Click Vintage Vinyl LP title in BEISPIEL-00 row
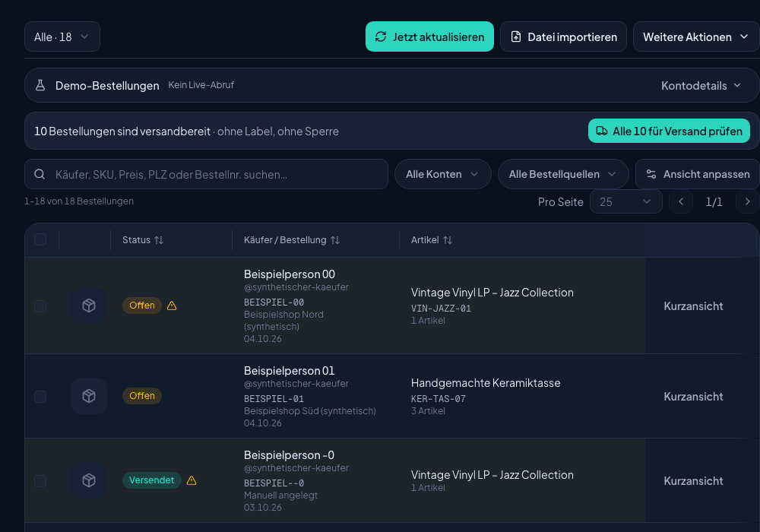The height and width of the screenshot is (532, 760). pyautogui.click(x=492, y=292)
